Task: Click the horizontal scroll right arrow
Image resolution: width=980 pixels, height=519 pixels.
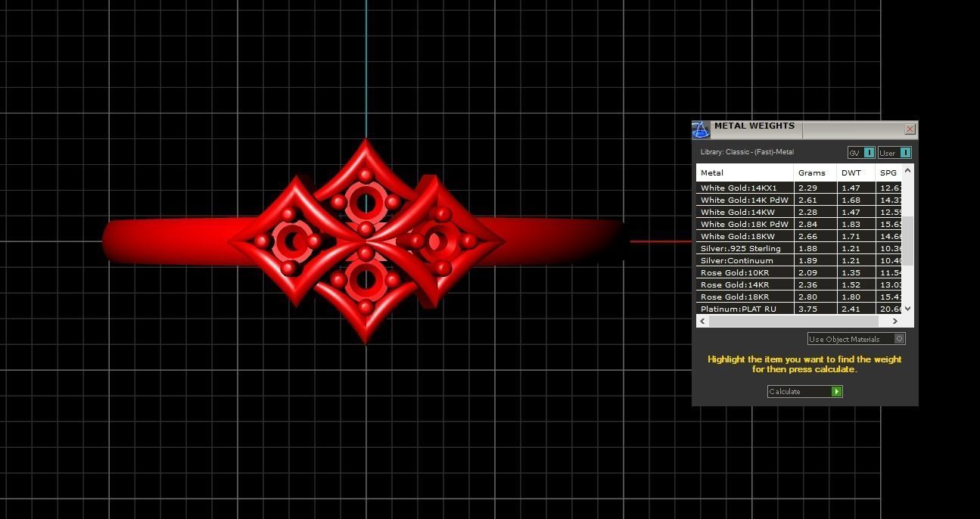Action: (x=895, y=321)
